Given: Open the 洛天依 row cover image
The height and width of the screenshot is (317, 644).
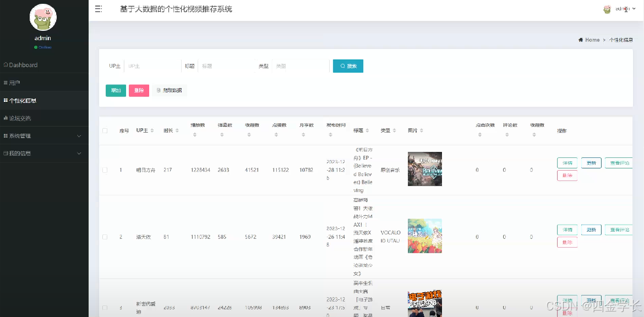Looking at the screenshot, I should 425,236.
